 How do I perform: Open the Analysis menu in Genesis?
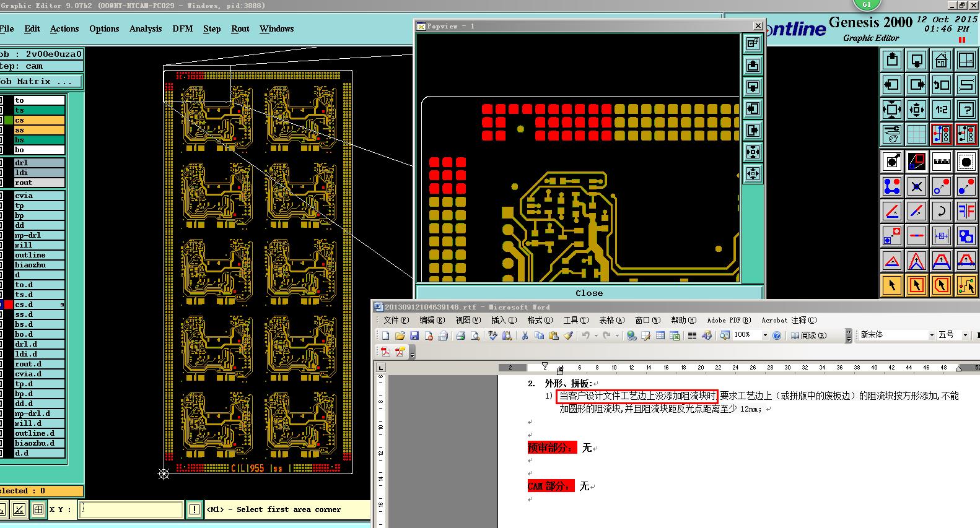(x=146, y=28)
